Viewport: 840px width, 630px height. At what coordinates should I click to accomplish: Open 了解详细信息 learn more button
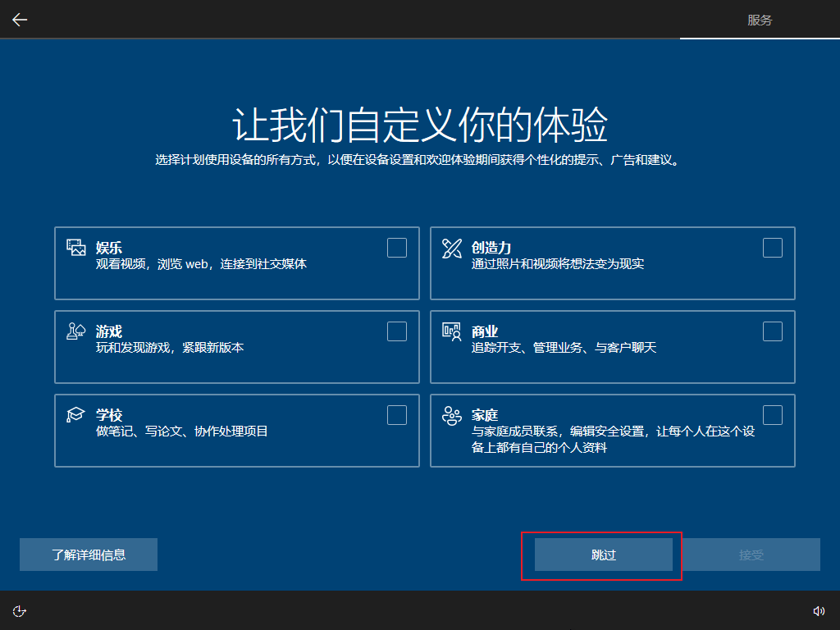(x=89, y=555)
